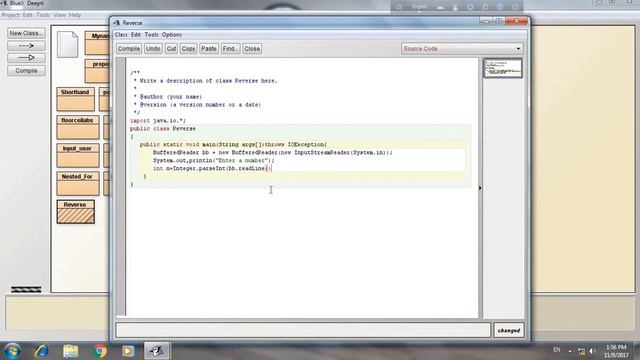Click the Compile button in the Reverse editor
Screen dimensions: 640x360
pyautogui.click(x=129, y=49)
